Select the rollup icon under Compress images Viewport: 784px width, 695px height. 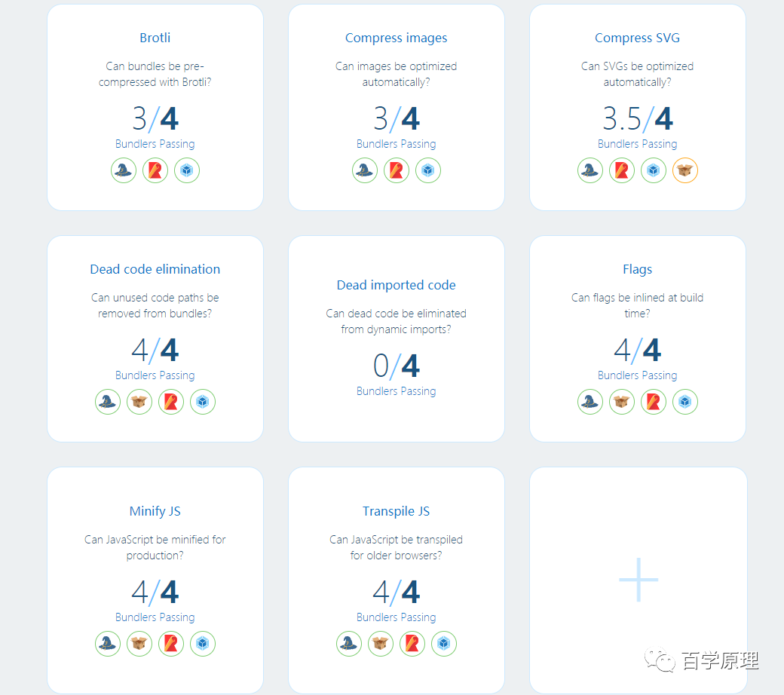(x=397, y=170)
